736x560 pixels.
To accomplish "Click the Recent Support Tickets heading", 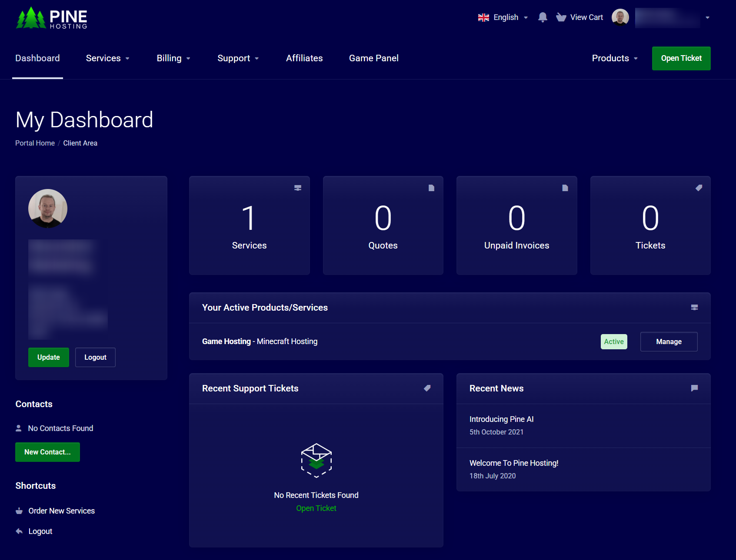I will pyautogui.click(x=250, y=388).
